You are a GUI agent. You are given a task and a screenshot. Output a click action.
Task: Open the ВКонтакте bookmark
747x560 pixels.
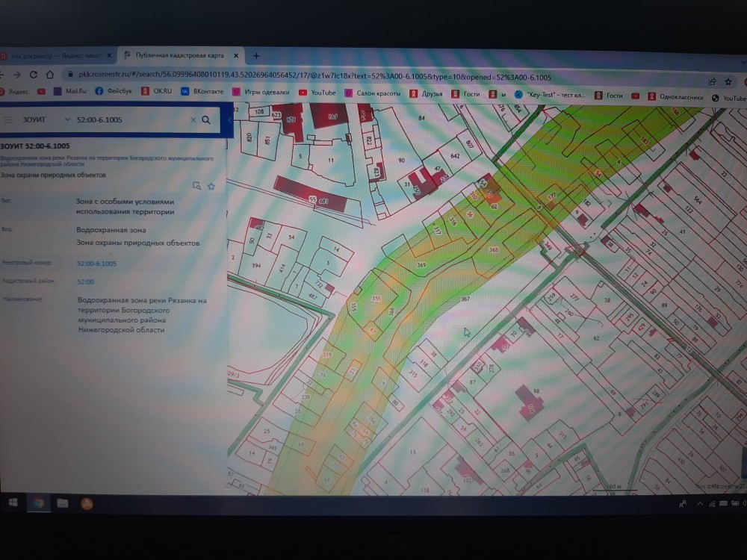[207, 92]
